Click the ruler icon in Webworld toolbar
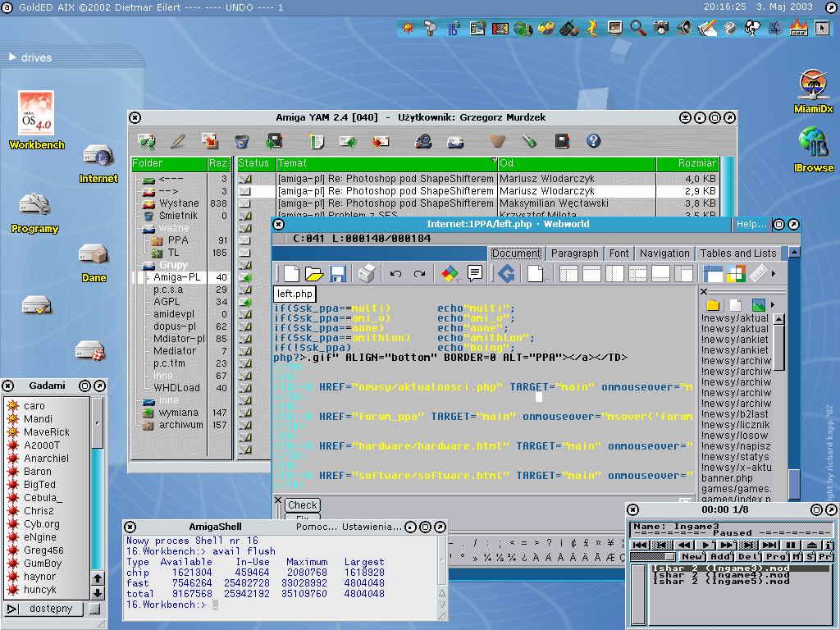 click(759, 273)
